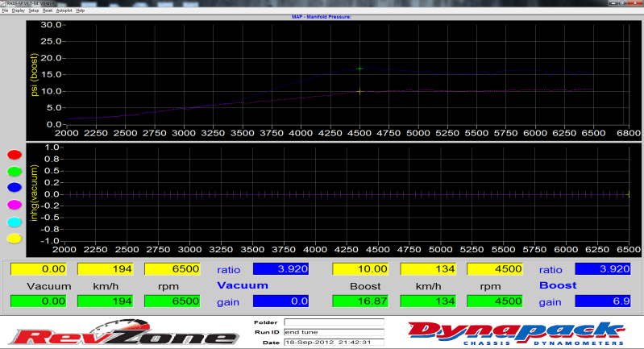Select the cyan run color circle
Viewport: 644px width, 349px height.
[14, 222]
